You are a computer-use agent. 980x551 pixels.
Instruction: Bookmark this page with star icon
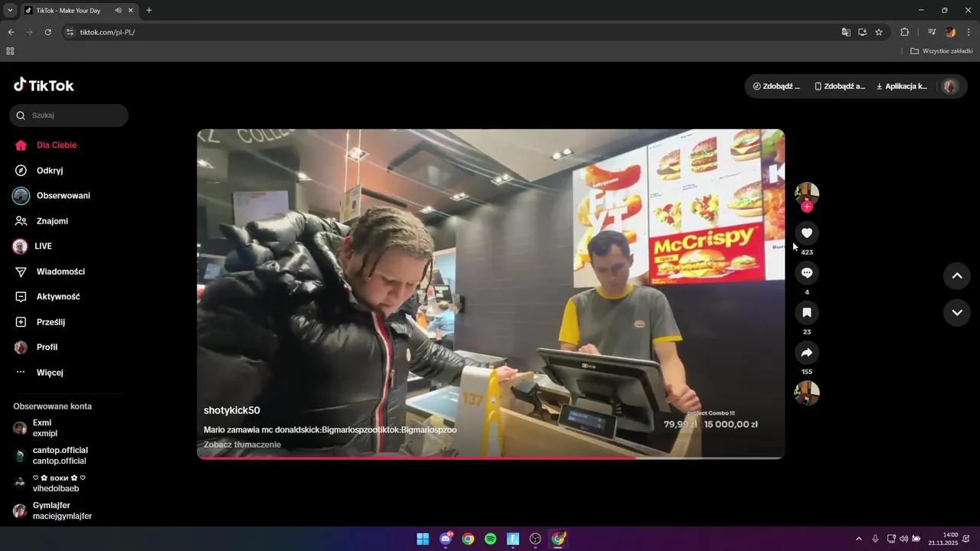pyautogui.click(x=879, y=32)
